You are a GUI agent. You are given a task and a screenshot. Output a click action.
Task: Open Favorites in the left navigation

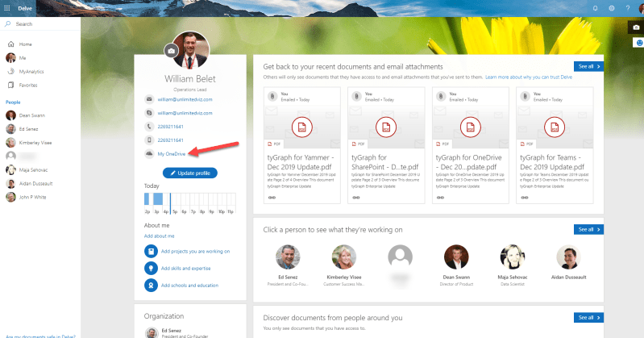point(28,85)
